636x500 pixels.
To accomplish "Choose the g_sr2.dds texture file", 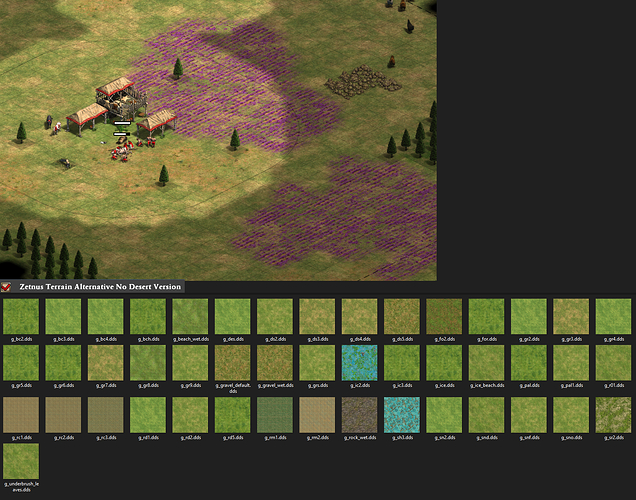I will 612,414.
